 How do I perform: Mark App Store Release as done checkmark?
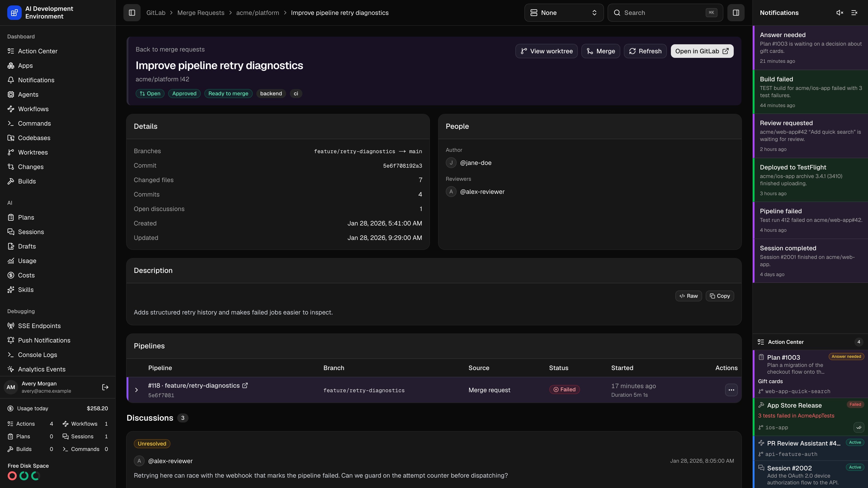coord(859,427)
